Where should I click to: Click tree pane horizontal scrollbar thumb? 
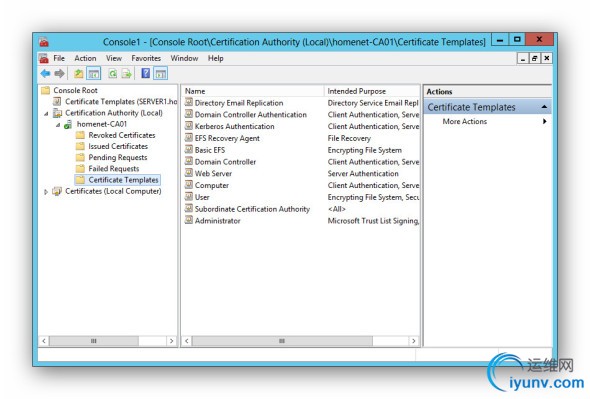(x=94, y=341)
